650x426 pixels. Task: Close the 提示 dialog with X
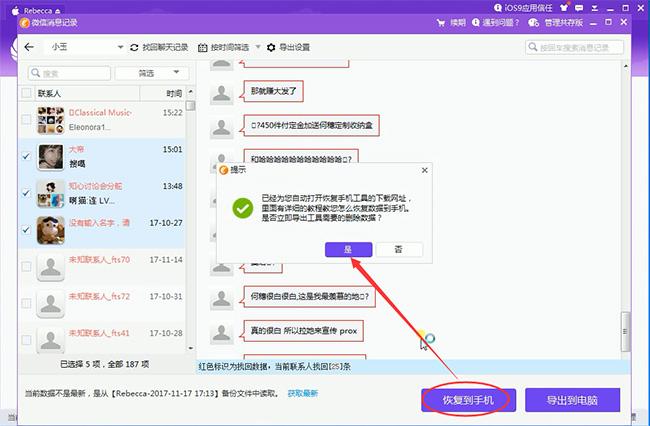(x=424, y=170)
